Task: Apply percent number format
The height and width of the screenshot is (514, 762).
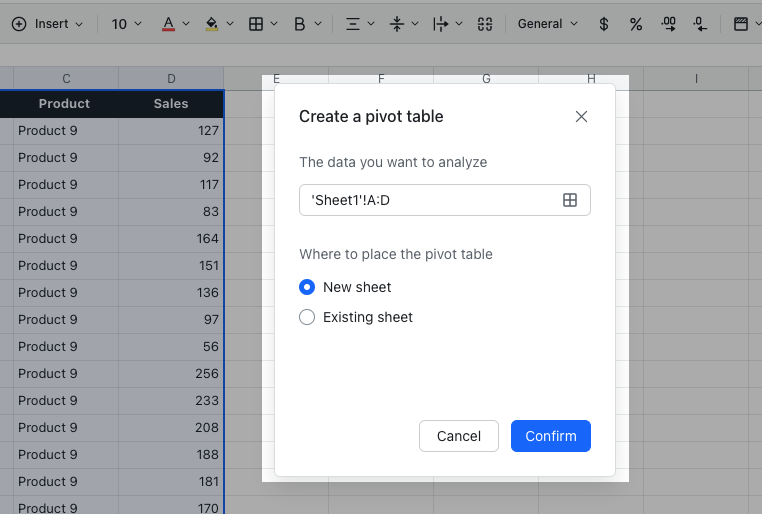Action: coord(635,23)
